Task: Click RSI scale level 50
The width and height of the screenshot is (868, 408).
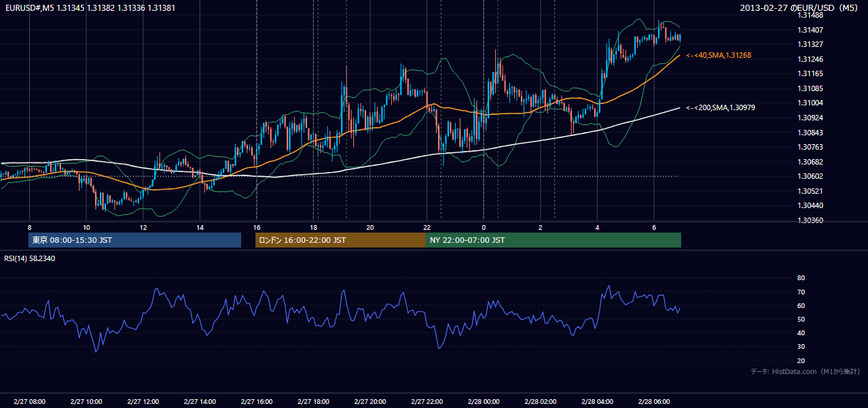Action: click(801, 319)
